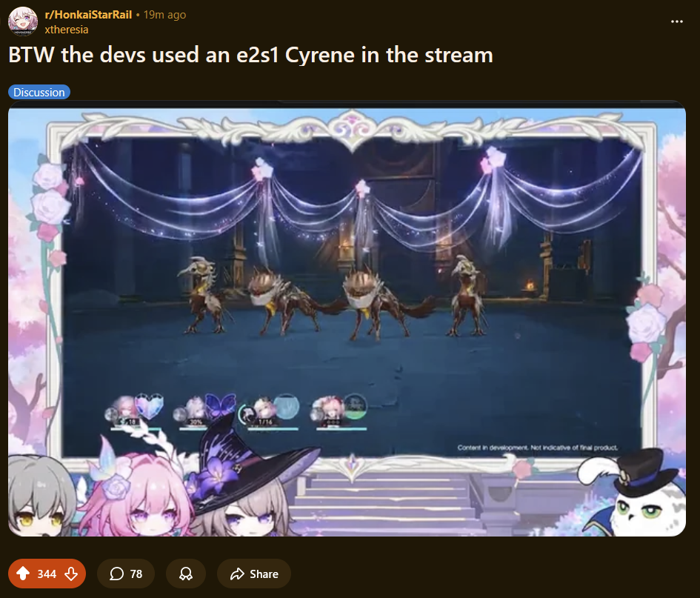
Task: View xtheresia's user profile
Action: [67, 30]
